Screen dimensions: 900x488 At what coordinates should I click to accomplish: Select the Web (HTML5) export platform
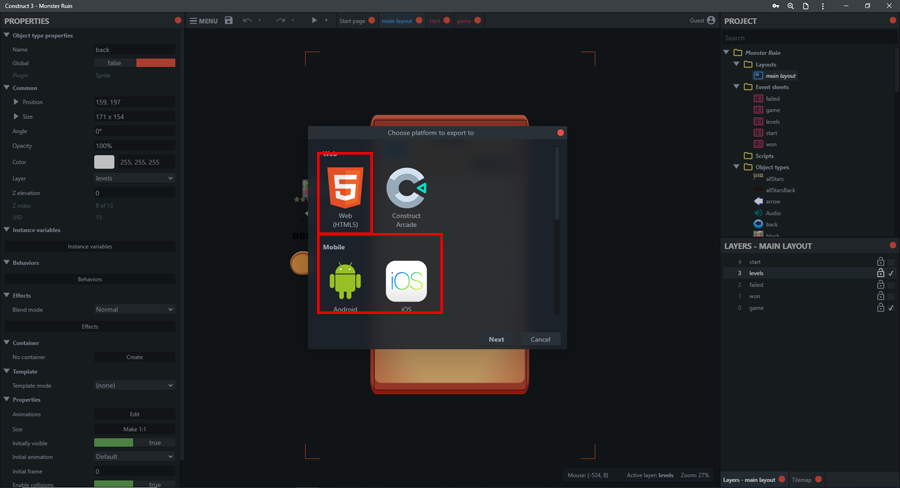click(x=345, y=196)
